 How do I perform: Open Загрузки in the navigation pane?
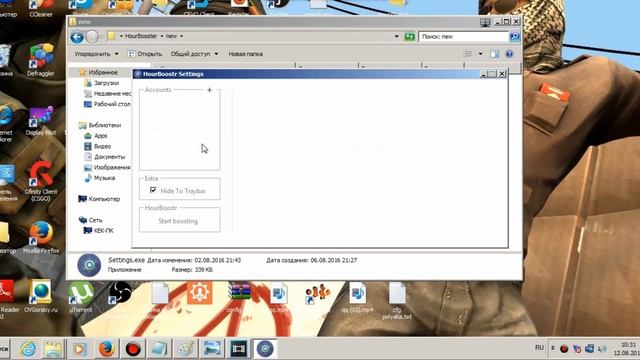(x=102, y=83)
